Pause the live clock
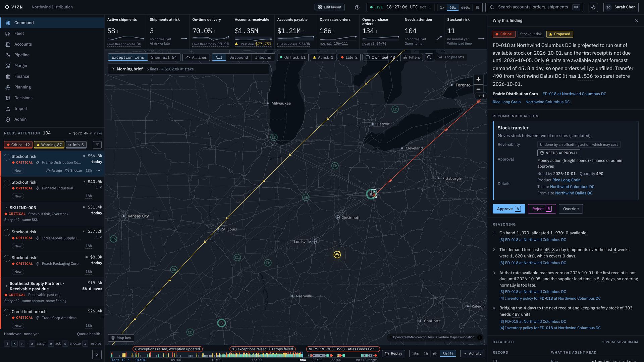 [x=478, y=7]
